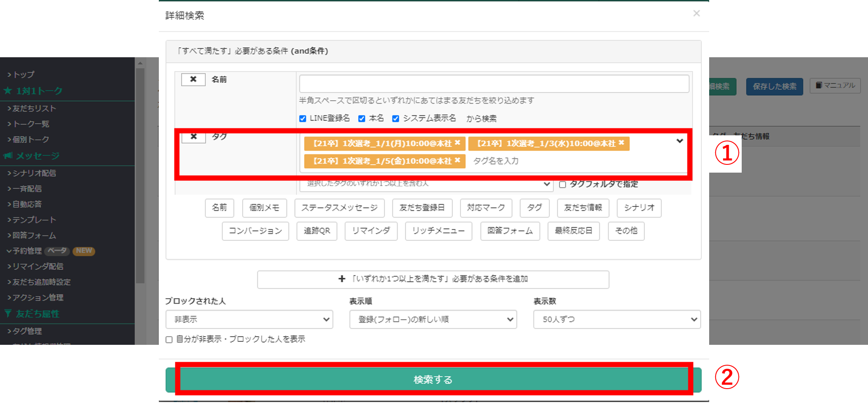Click the plus icon to add an OR condition
The image size is (868, 409).
[x=342, y=279]
